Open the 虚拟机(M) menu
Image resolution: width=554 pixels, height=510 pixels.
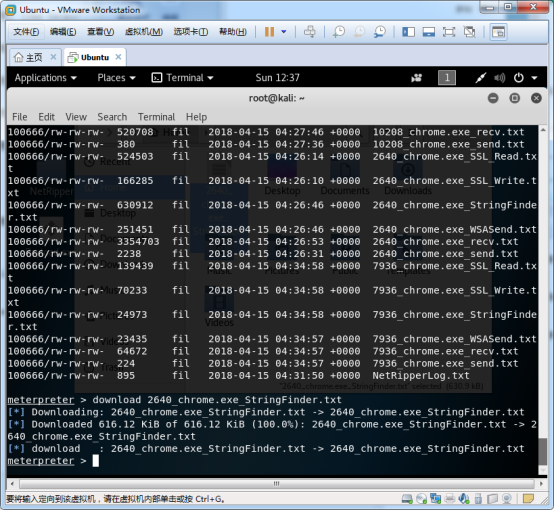point(144,32)
